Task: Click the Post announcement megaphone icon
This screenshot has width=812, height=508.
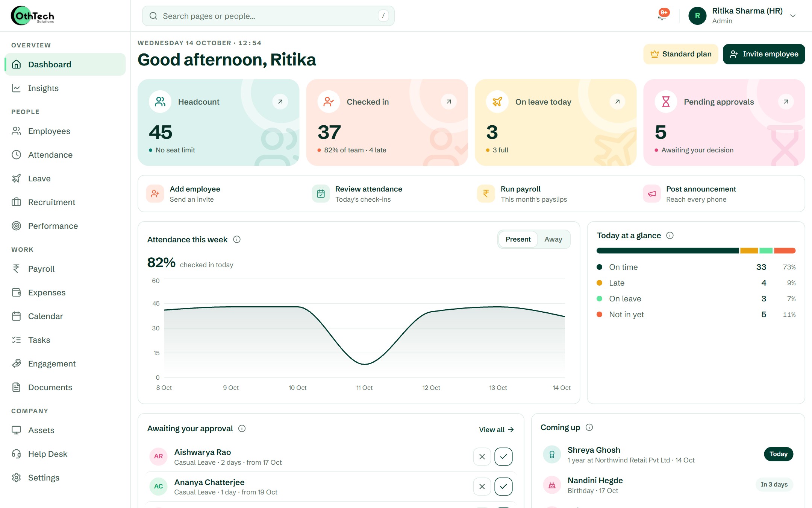Action: (x=652, y=194)
